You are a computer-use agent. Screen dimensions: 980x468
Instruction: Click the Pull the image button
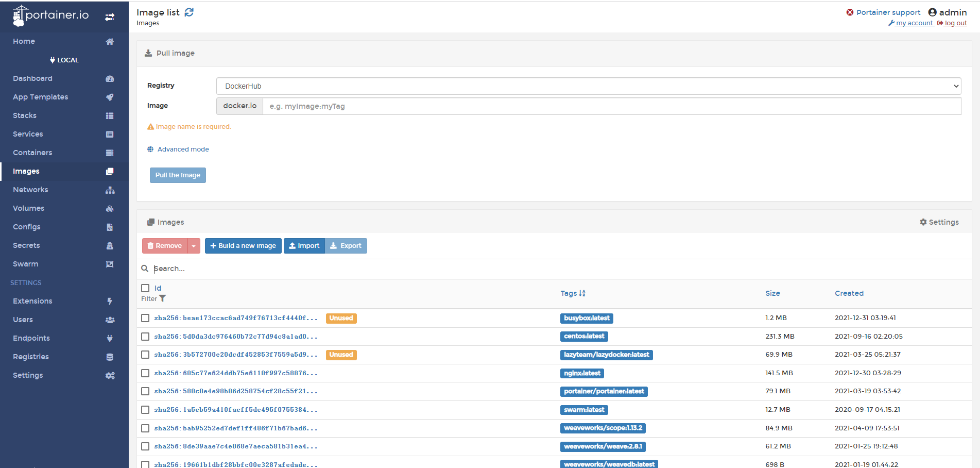click(x=178, y=175)
